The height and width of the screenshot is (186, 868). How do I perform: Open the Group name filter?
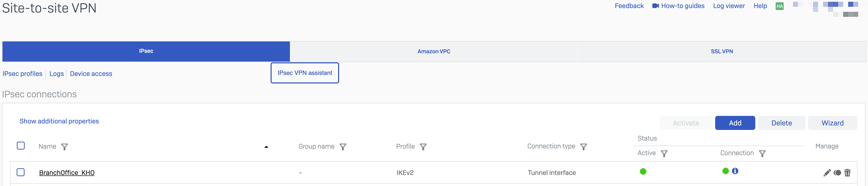[x=343, y=147]
